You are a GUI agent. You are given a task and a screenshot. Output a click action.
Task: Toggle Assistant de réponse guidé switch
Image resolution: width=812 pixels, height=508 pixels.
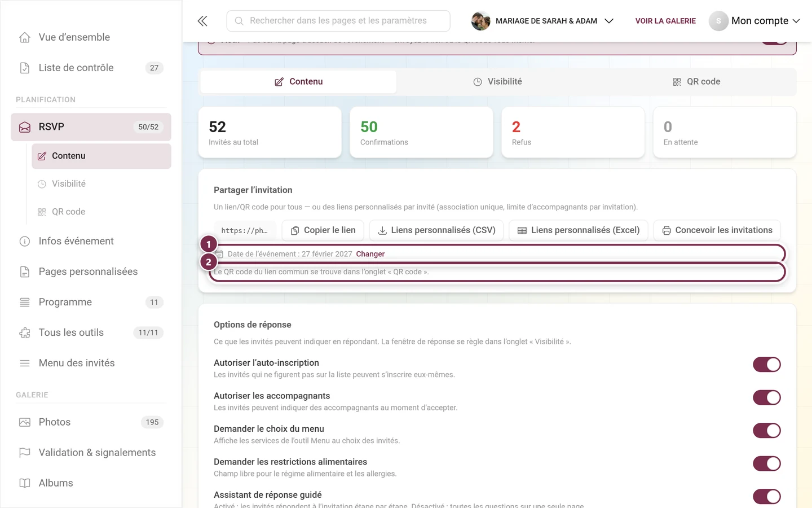[x=767, y=497]
